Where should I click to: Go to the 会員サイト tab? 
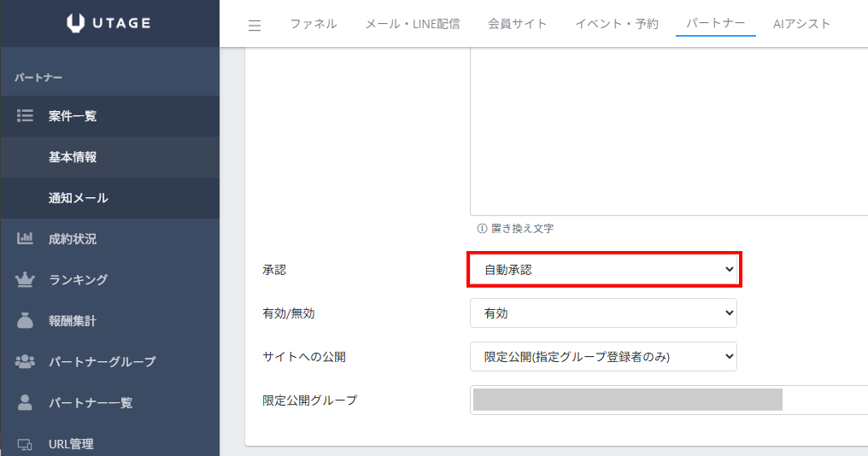click(517, 24)
